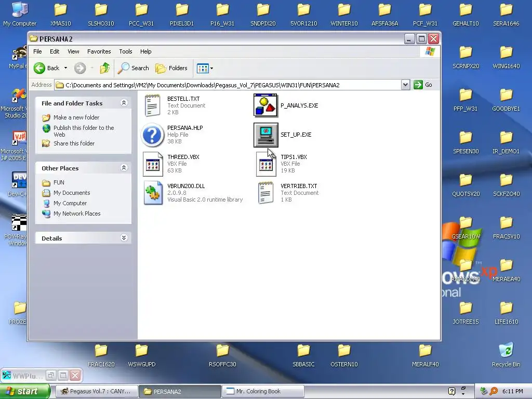Viewport: 532px width, 399px height.
Task: Open the File menu
Action: [37, 51]
